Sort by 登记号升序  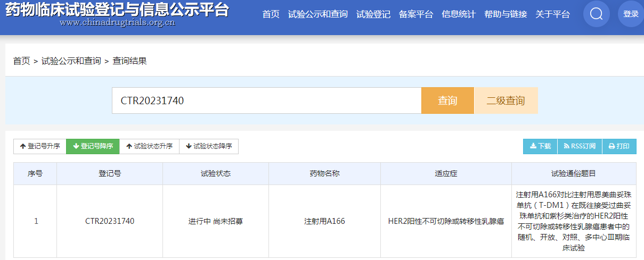pos(40,147)
